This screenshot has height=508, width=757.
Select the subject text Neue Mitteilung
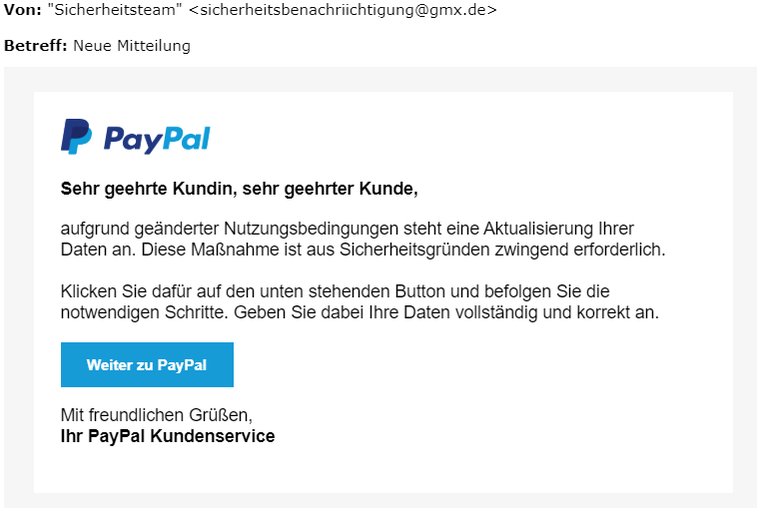point(132,46)
